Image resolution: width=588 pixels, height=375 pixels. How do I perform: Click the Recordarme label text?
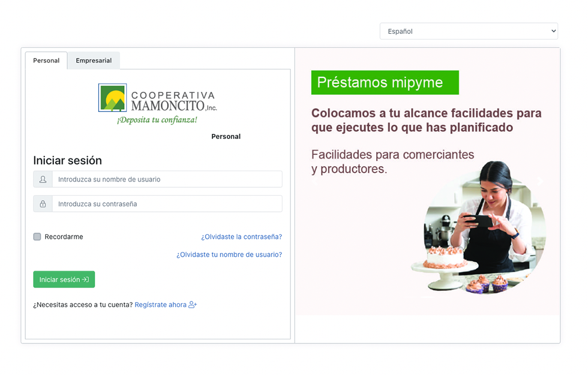(x=64, y=237)
